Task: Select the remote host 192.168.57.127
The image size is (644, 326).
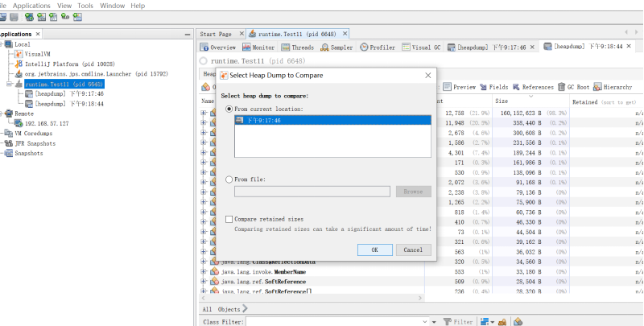Action: pos(47,124)
